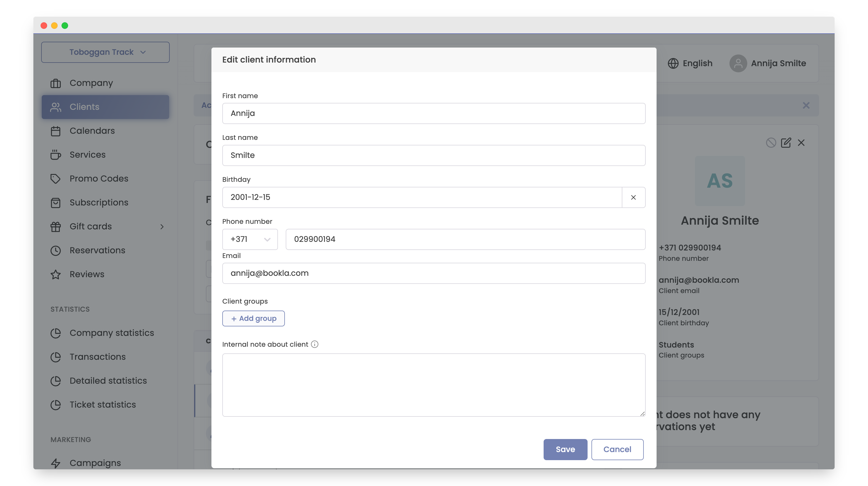Open the Toboggan Track company selector
868x486 pixels.
coord(105,52)
